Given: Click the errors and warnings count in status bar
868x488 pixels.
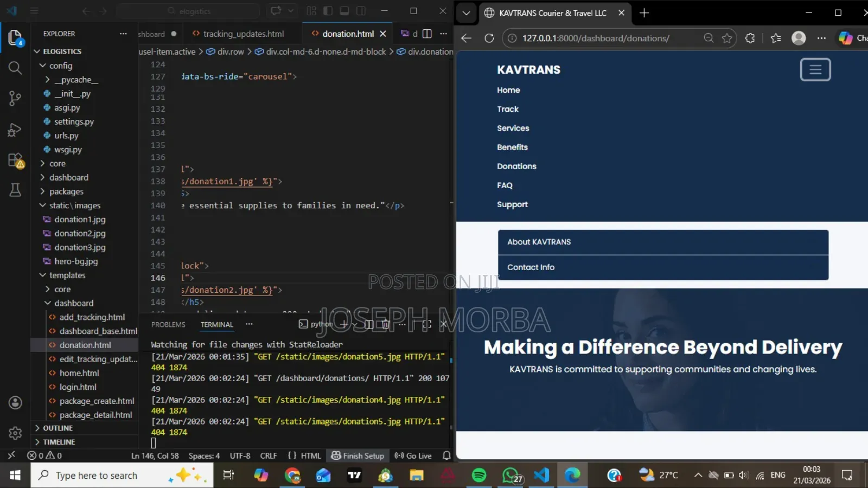Looking at the screenshot, I should pyautogui.click(x=44, y=455).
